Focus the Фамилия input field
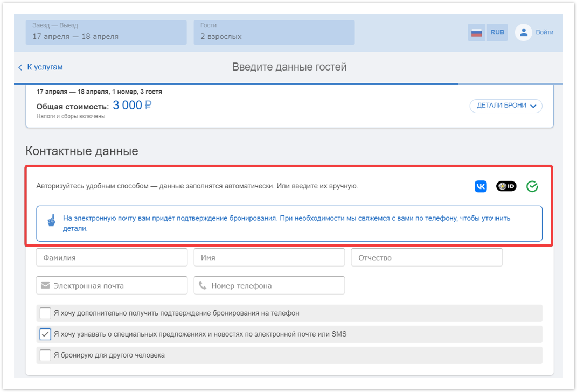The height and width of the screenshot is (392, 577). [x=112, y=257]
